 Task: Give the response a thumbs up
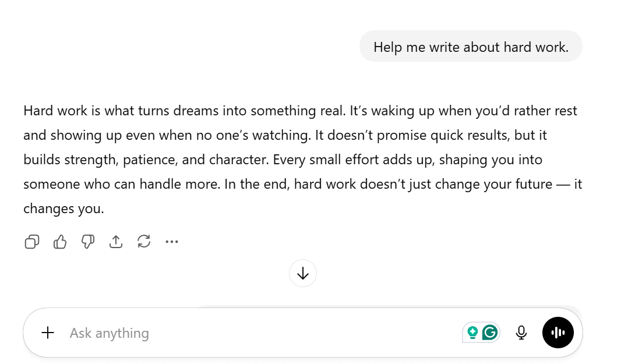tap(60, 242)
